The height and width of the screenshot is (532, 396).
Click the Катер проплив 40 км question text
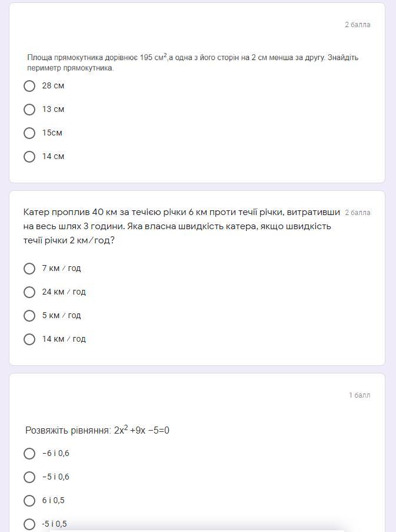182,226
